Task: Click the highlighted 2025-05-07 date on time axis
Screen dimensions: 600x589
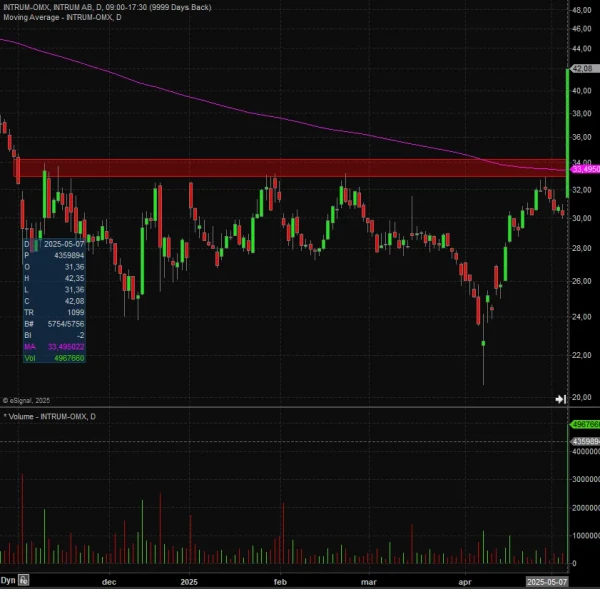Action: 547,582
